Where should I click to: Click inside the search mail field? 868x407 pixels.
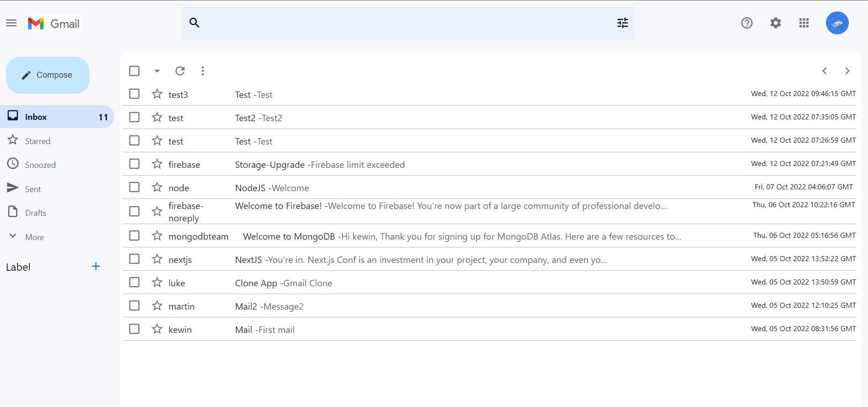[x=408, y=23]
